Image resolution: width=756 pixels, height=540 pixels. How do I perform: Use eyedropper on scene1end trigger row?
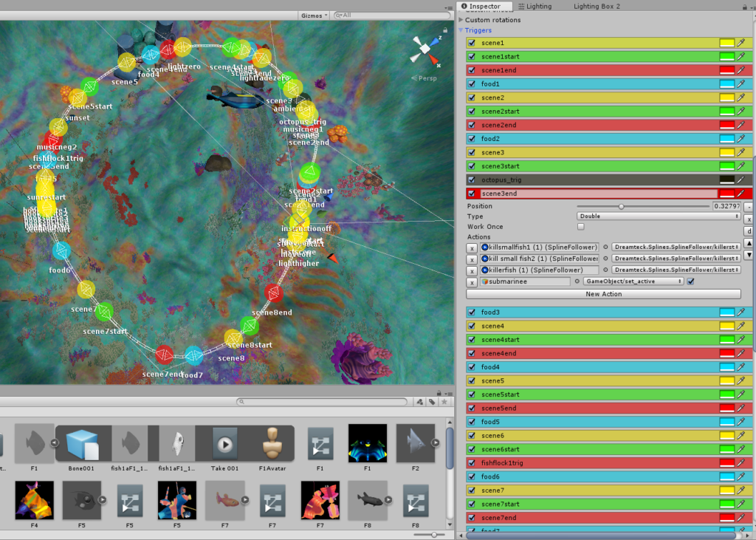[x=741, y=70]
